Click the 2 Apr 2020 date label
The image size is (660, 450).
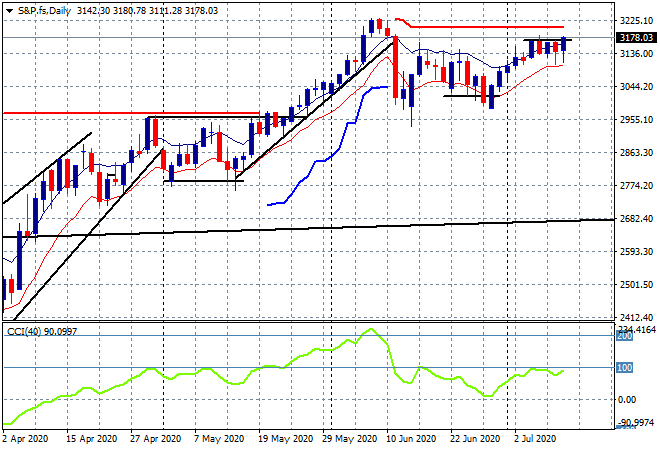point(25,439)
